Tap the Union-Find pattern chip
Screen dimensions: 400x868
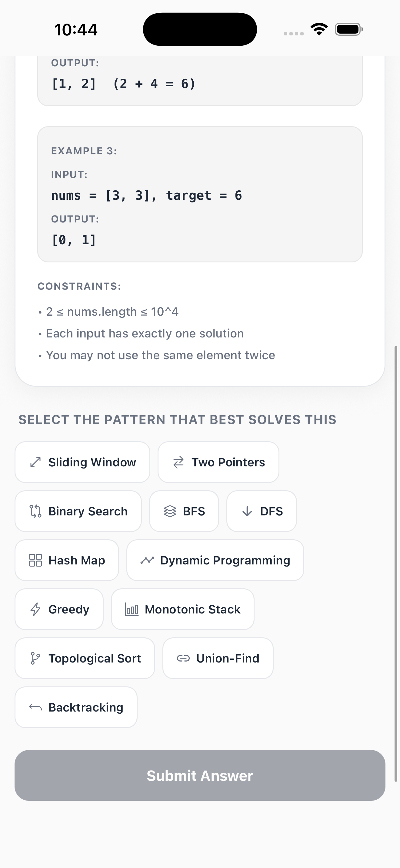[x=218, y=658]
